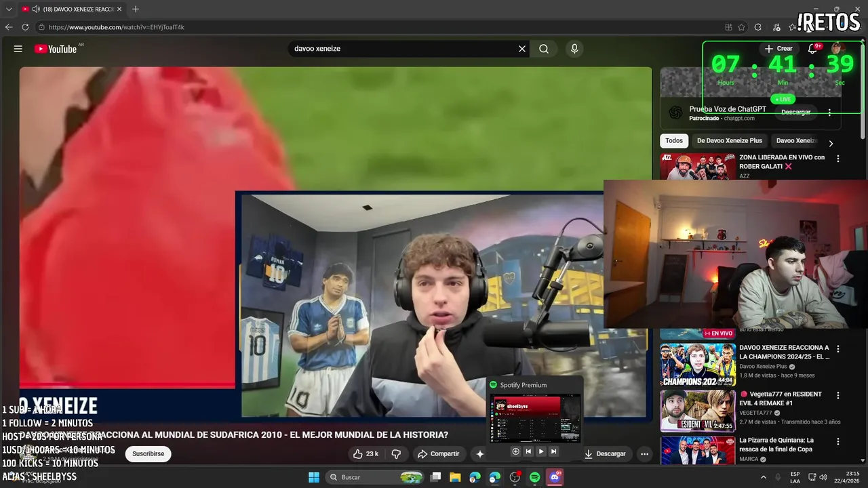The height and width of the screenshot is (488, 868).
Task: Add page to favorites with star icon
Action: pos(741,27)
